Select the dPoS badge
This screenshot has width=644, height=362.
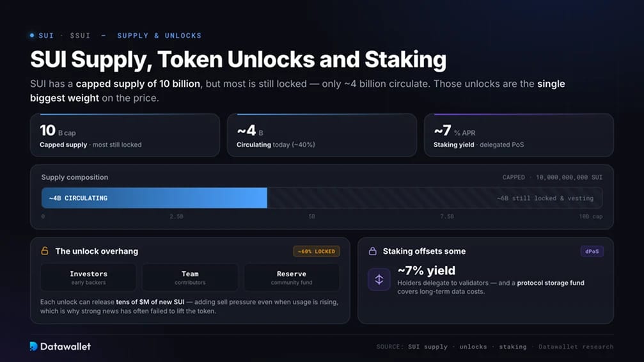coord(592,251)
